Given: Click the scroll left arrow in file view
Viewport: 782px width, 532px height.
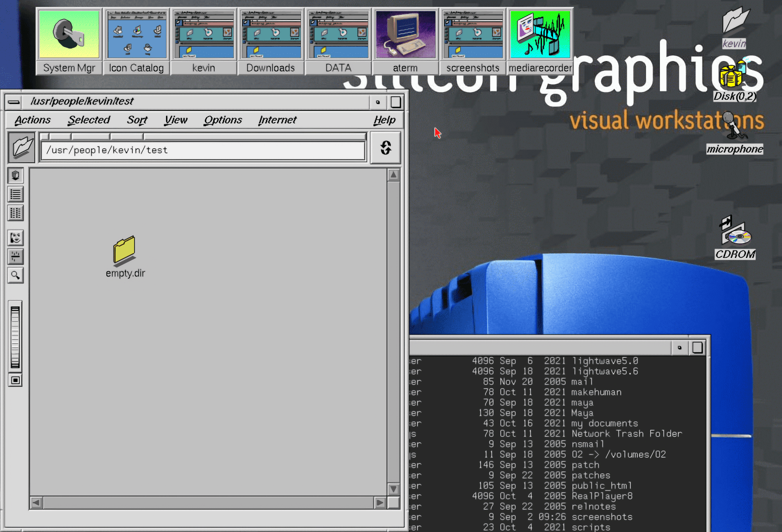Looking at the screenshot, I should [37, 502].
